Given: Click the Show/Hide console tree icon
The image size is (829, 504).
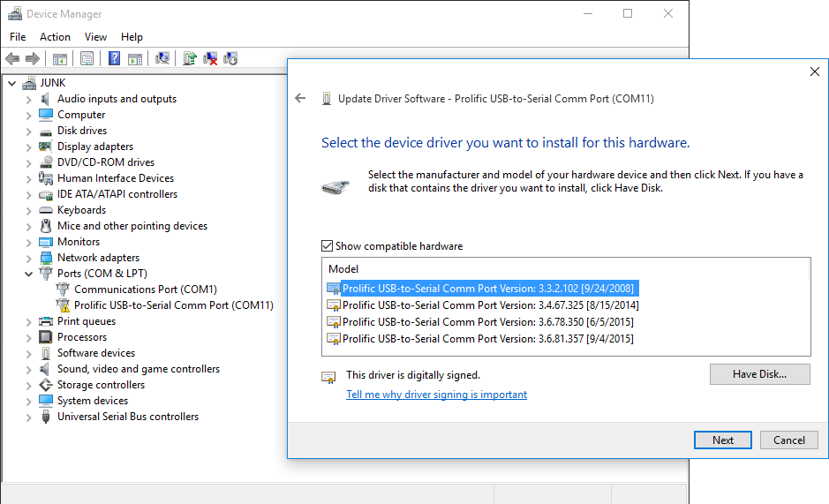Looking at the screenshot, I should click(x=60, y=59).
